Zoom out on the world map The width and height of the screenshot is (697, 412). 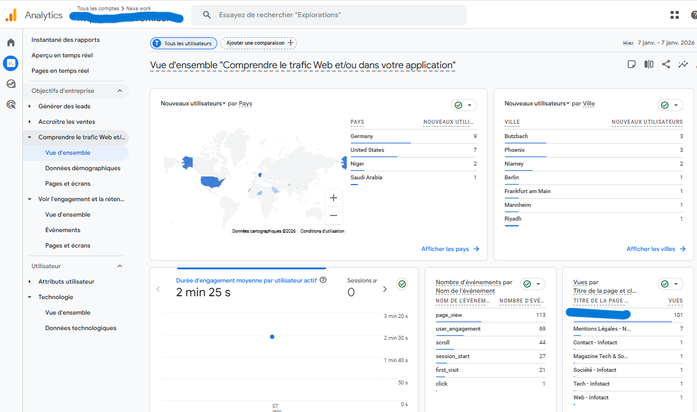click(333, 215)
